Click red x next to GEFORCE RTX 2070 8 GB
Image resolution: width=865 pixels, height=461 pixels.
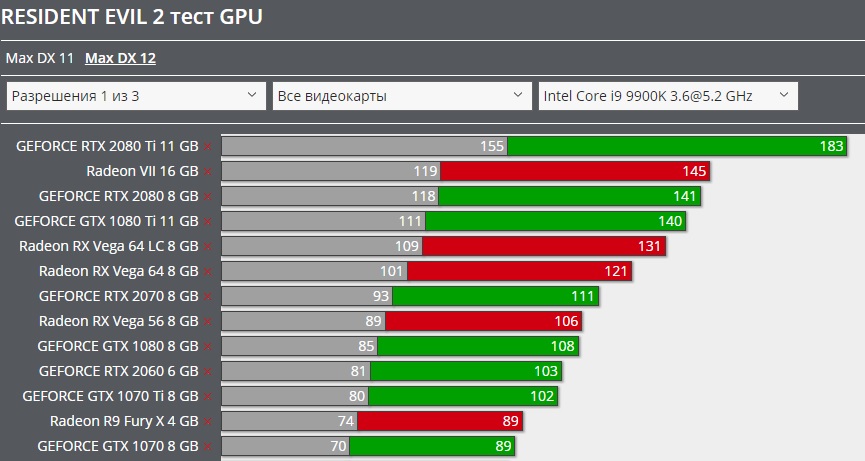click(x=207, y=297)
